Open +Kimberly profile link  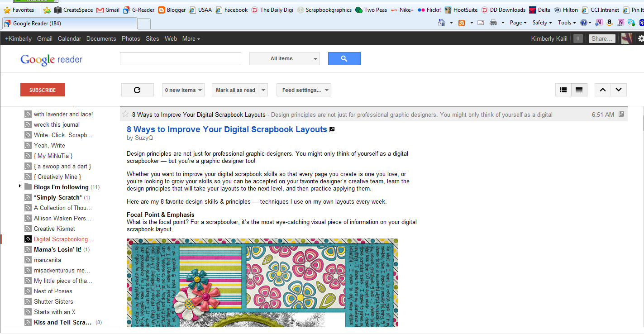tap(18, 39)
